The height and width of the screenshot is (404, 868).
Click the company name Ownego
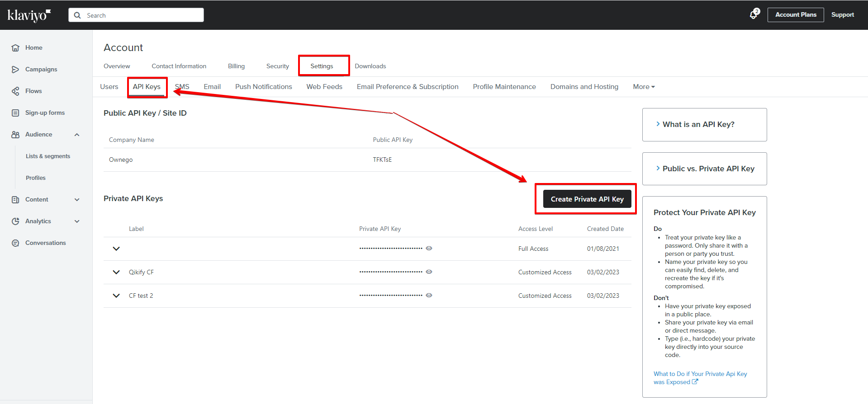tap(121, 160)
